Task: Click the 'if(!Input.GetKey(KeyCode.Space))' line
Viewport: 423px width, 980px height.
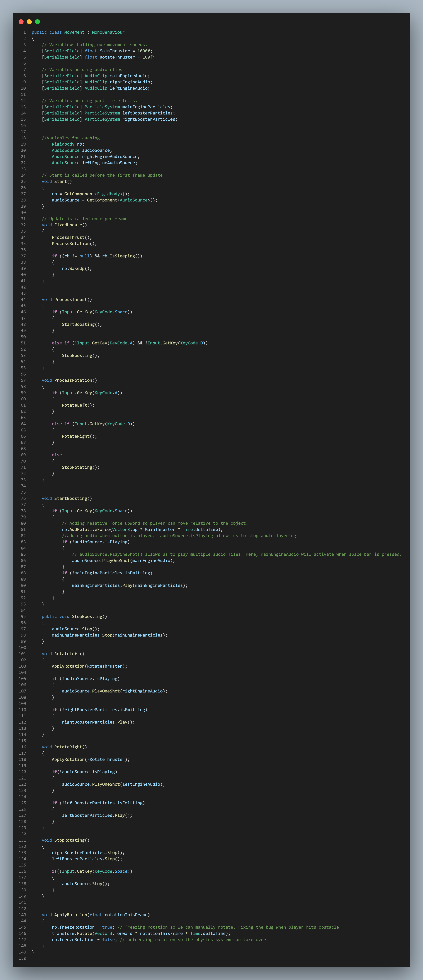Action: tap(92, 871)
